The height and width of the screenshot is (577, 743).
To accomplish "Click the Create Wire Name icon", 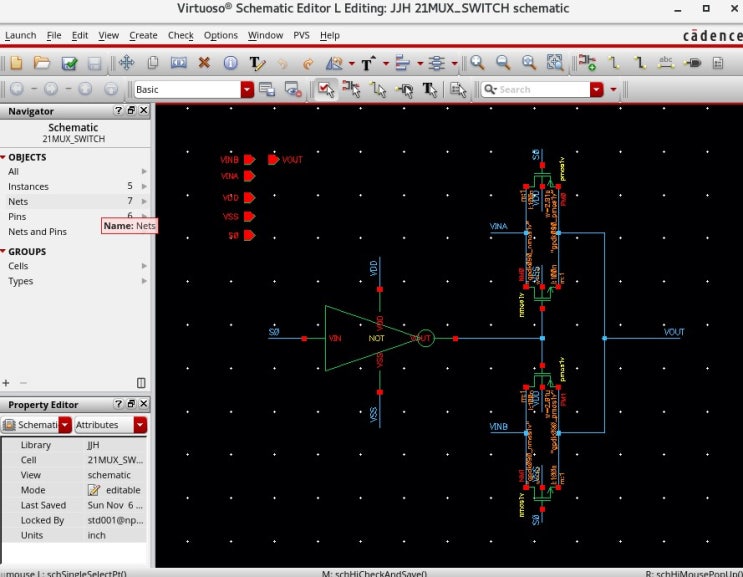I will click(666, 63).
